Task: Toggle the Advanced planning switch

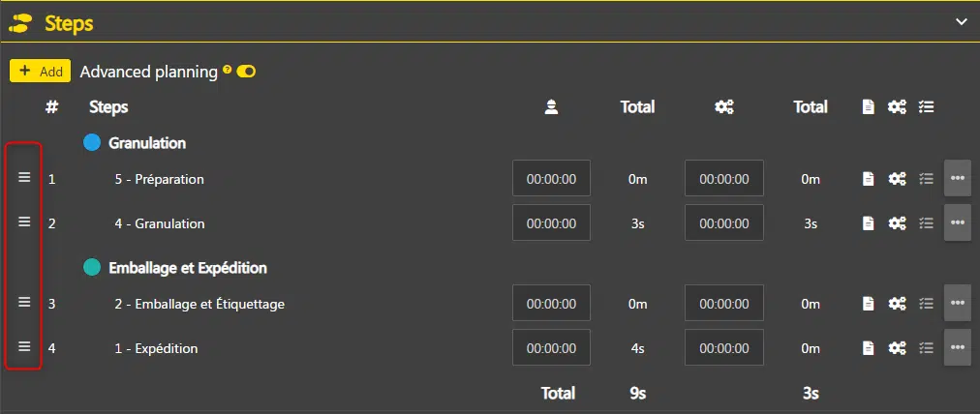Action: coord(246,72)
